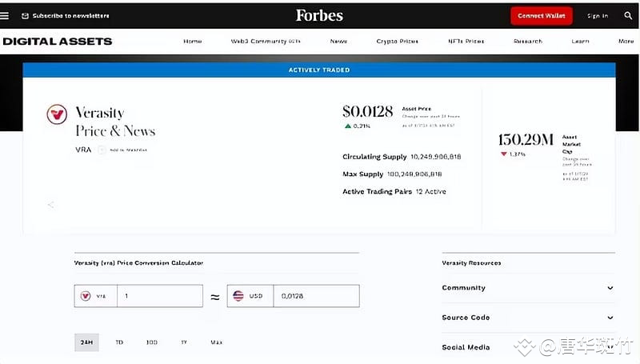This screenshot has height=364, width=640.
Task: Click the Sign In link
Action: (x=598, y=16)
